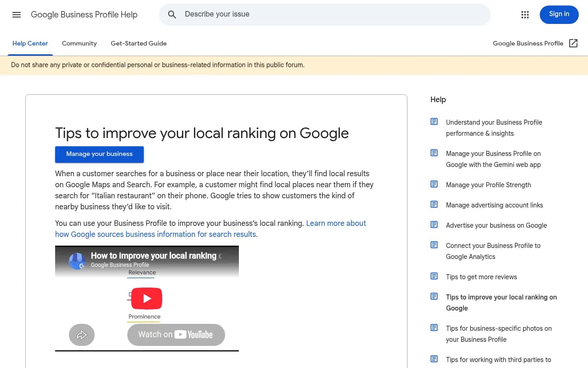Screen dimensions: 588x368
Task: Select current article Tips to improve local ranking
Action: (x=501, y=303)
